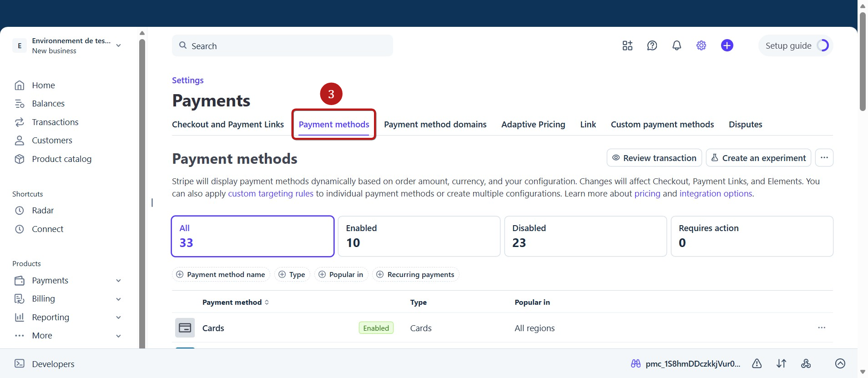
Task: Add Payment method name filter
Action: pyautogui.click(x=221, y=274)
